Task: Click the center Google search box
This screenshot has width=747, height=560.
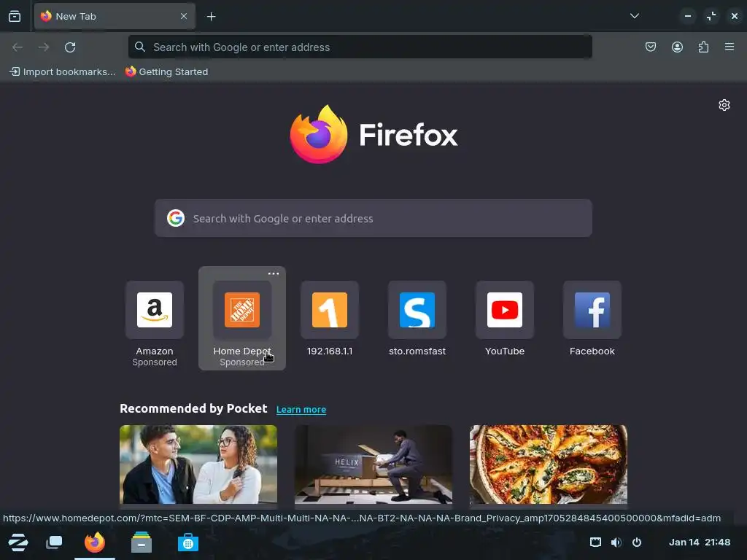Action: click(x=373, y=218)
